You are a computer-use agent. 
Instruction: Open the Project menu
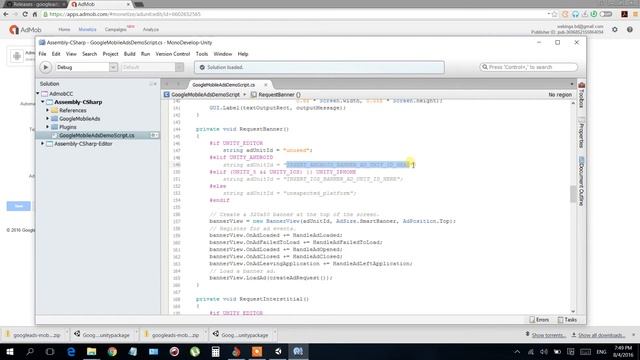pyautogui.click(x=110, y=54)
